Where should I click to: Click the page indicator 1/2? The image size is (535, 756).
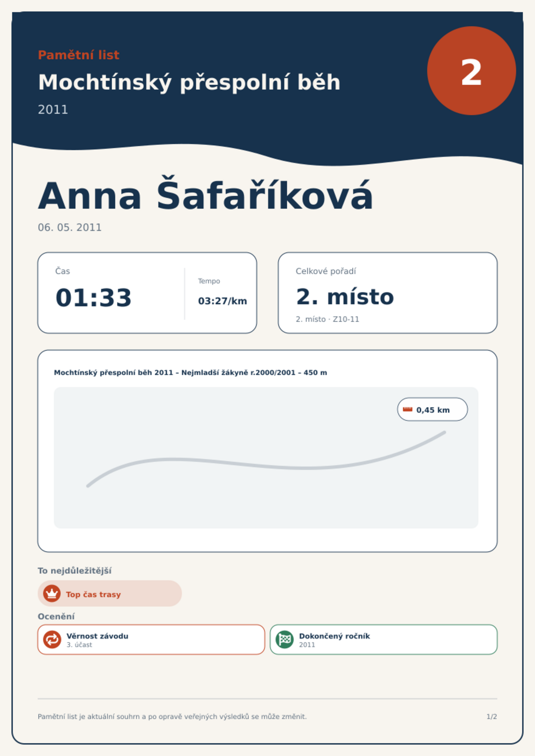coord(492,717)
